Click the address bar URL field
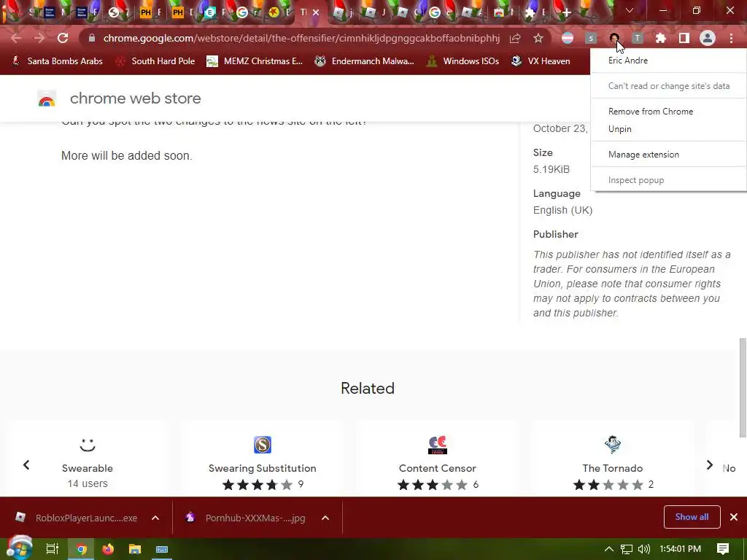The image size is (747, 560). click(301, 38)
